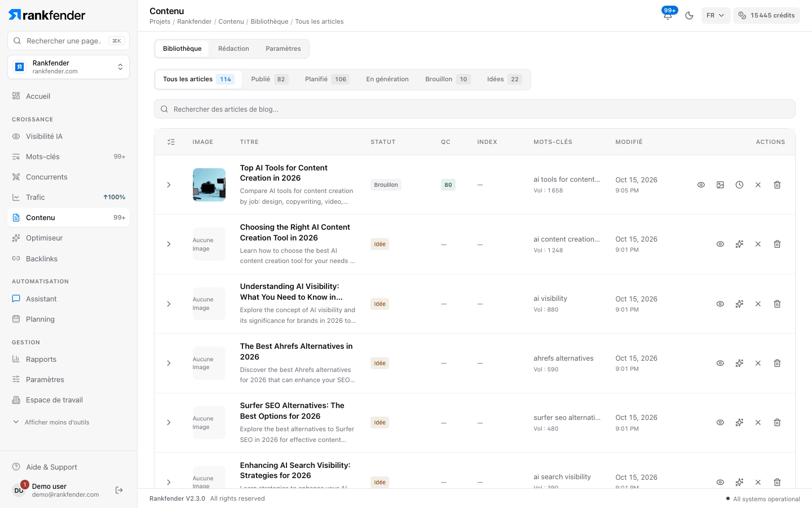Open Concurrents in sidebar
Viewport: 812px width, 508px height.
68,177
